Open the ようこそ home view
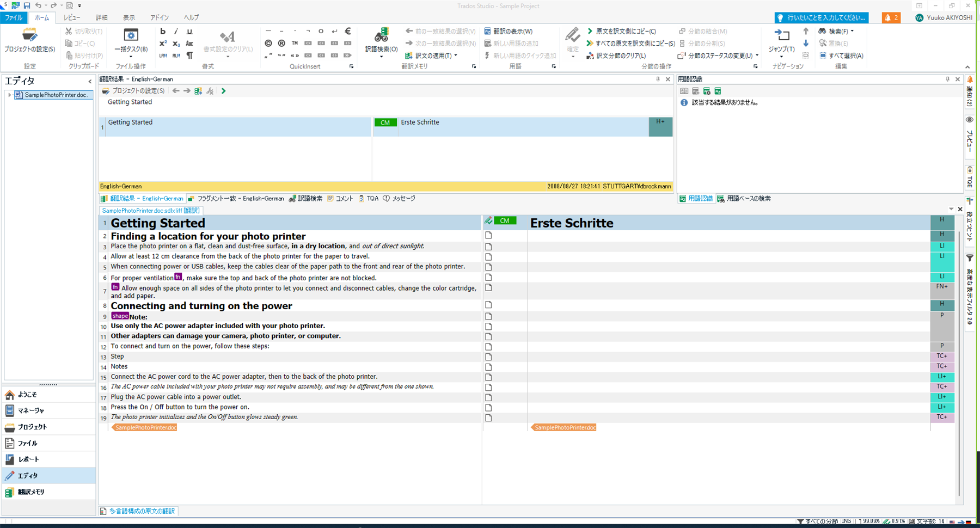The image size is (980, 528). (49, 394)
